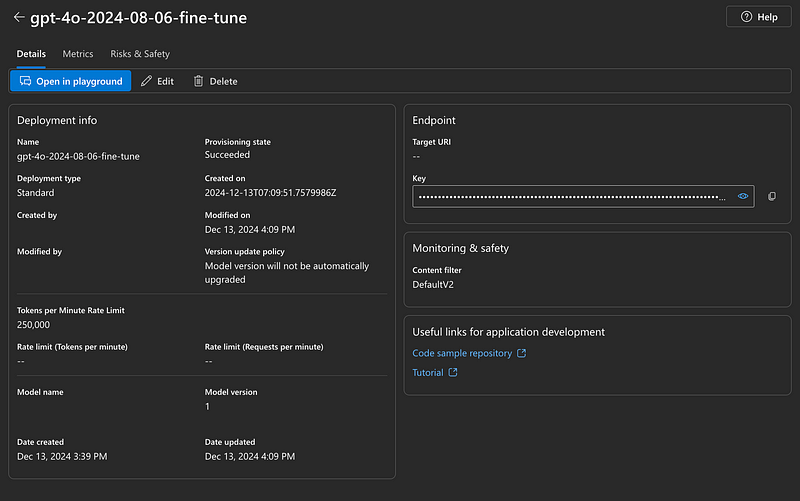Click the Content filter label
Screen dimensions: 800x501
click(437, 270)
